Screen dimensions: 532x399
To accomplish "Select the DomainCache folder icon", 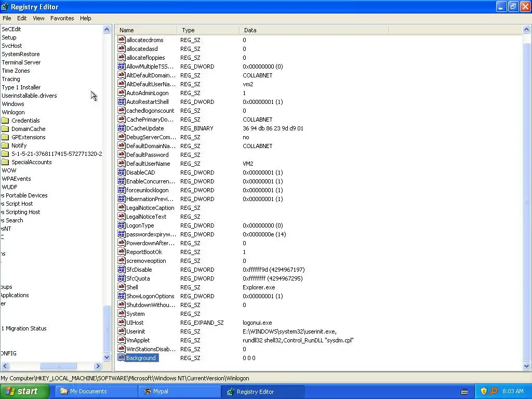I will [5, 129].
